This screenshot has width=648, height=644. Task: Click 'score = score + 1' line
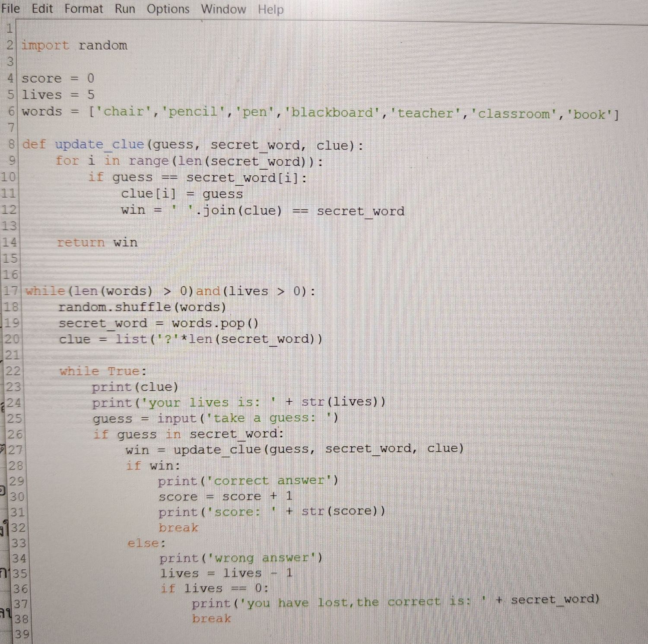coord(226,496)
